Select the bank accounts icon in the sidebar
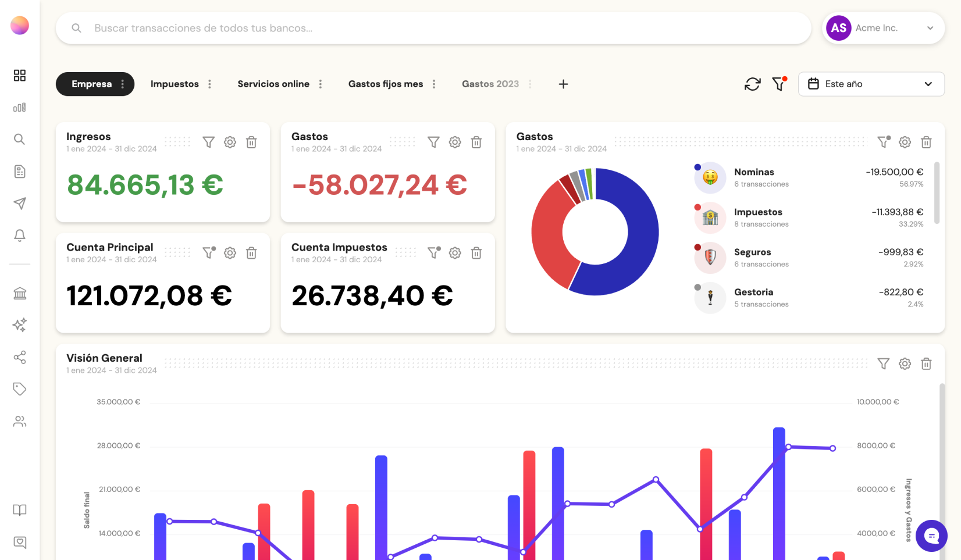This screenshot has height=560, width=961. (x=20, y=294)
